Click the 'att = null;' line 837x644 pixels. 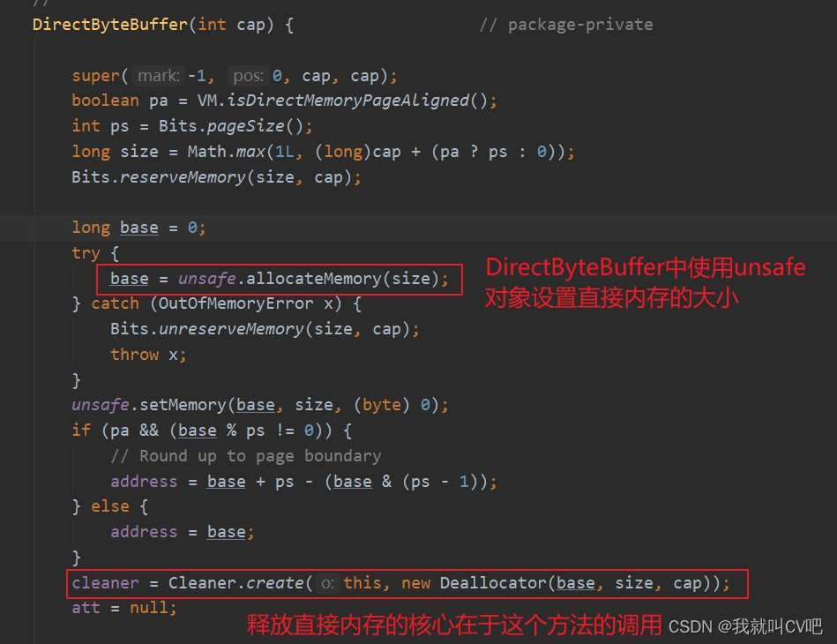coord(124,608)
